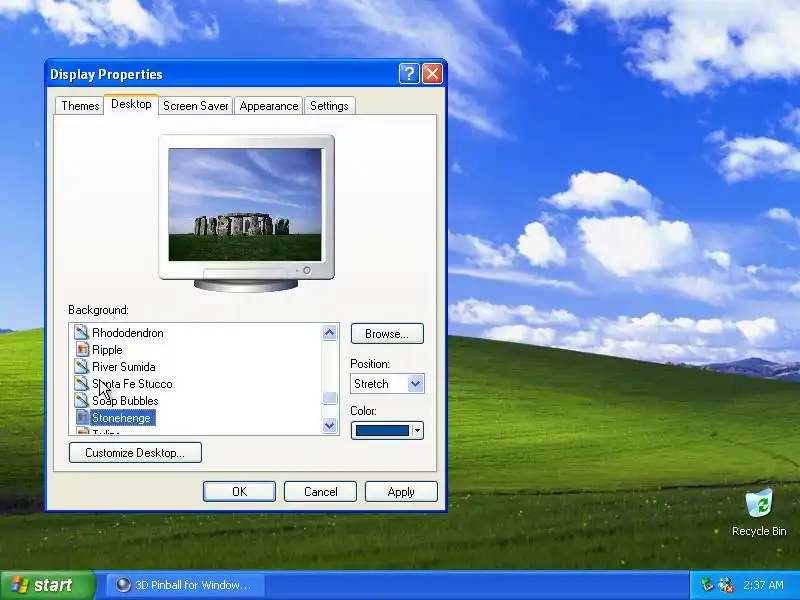Click Cancel to discard changes

click(320, 491)
